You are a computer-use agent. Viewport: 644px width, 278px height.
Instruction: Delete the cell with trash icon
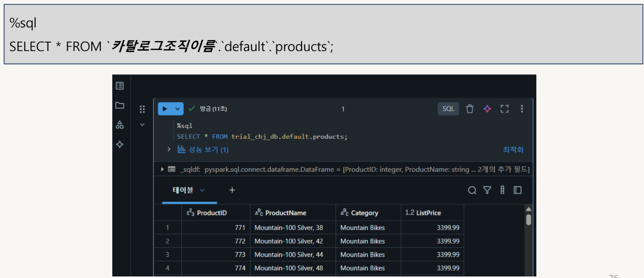click(x=470, y=109)
